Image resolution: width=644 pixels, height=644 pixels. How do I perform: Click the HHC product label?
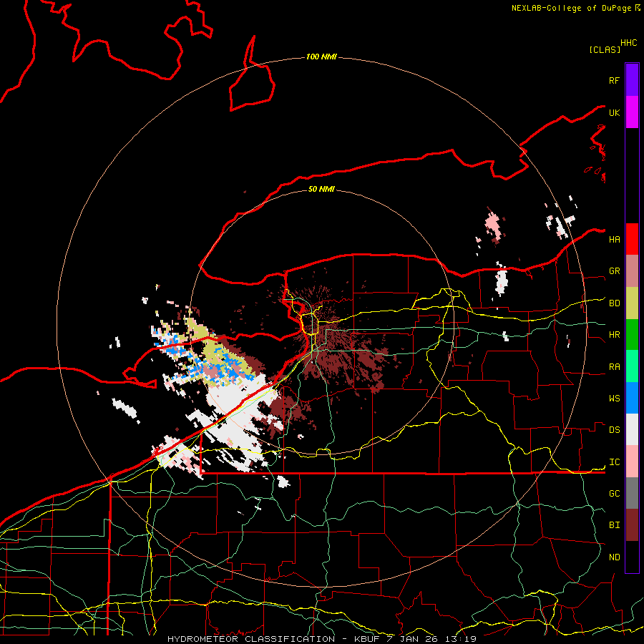629,43
